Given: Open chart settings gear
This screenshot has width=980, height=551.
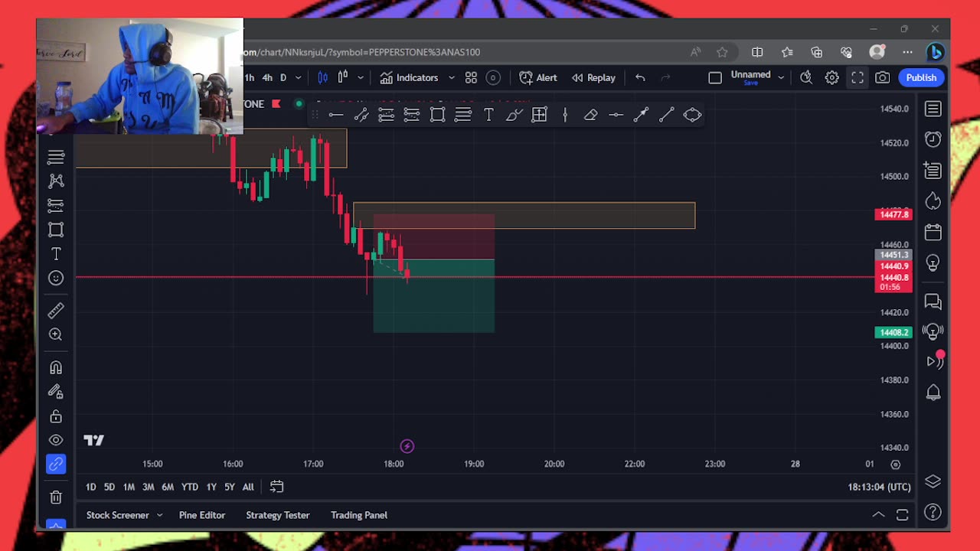Looking at the screenshot, I should click(x=831, y=77).
